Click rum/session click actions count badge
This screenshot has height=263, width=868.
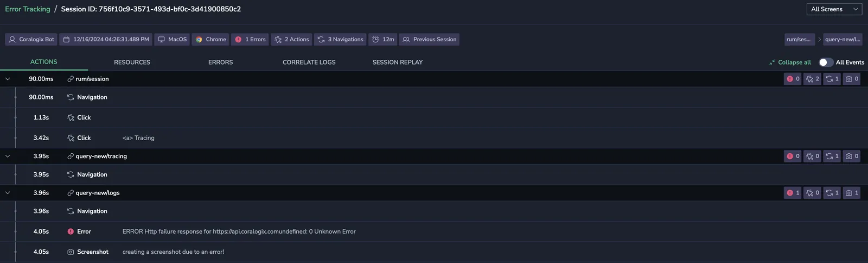click(x=813, y=79)
